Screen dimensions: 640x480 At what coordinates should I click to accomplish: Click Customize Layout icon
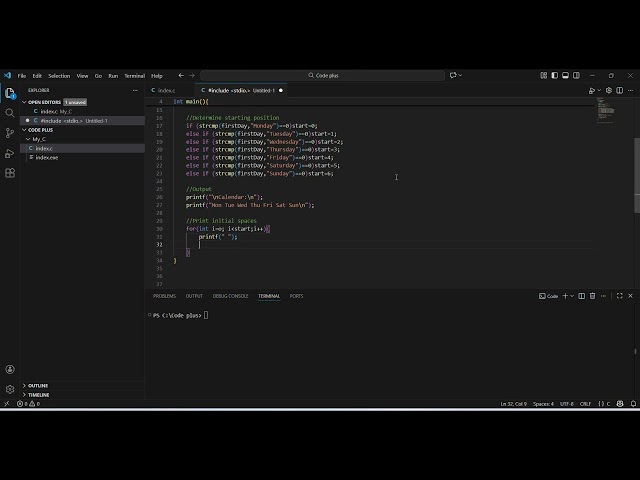544,76
